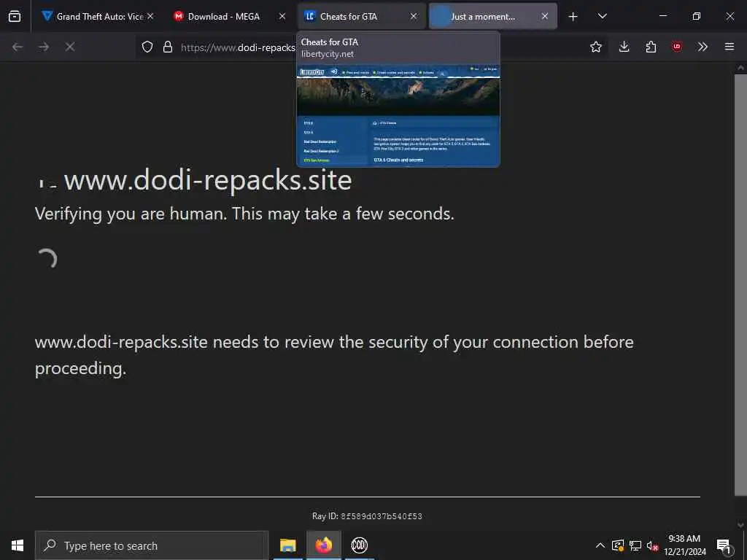Open the Extensions puzzle icon

click(x=651, y=47)
